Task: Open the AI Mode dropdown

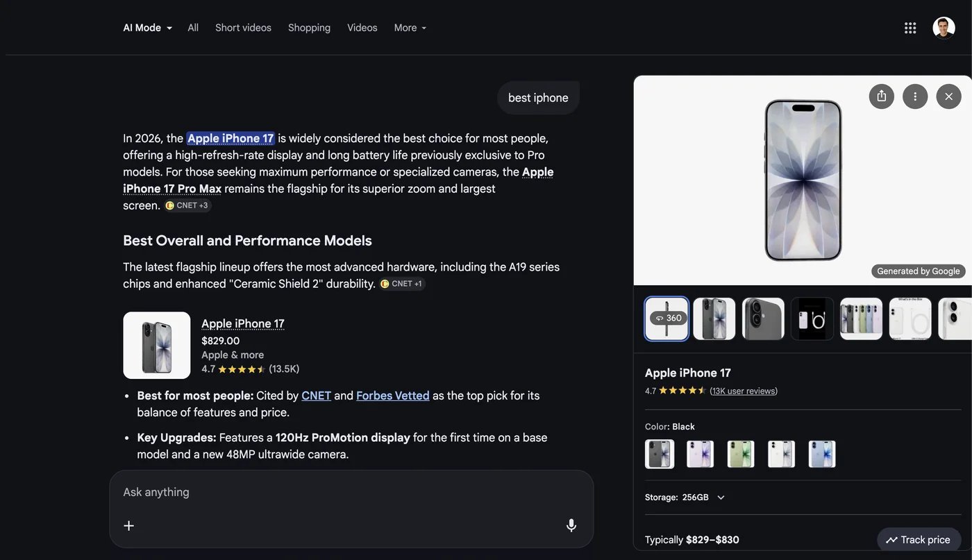Action: point(147,28)
